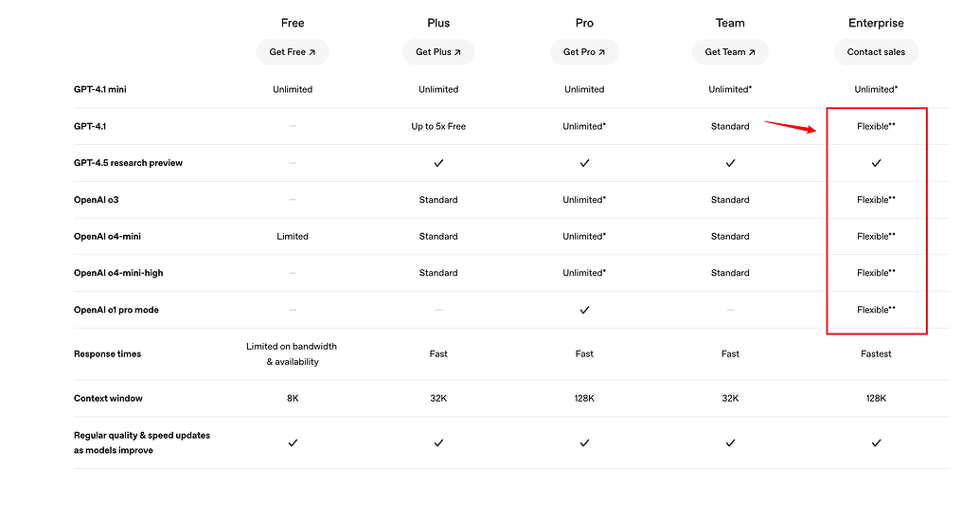Click the Contact sales button

876,52
